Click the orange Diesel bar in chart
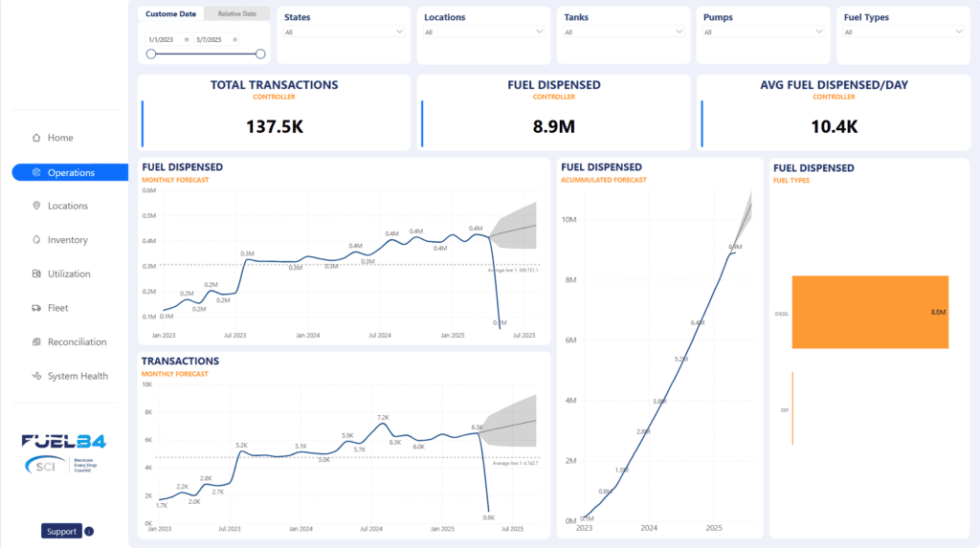 point(870,312)
